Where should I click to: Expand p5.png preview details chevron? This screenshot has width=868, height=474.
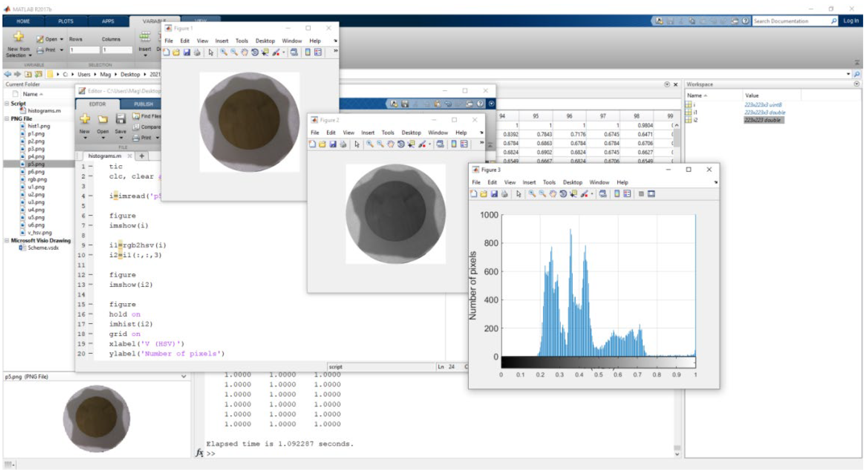[x=184, y=376]
